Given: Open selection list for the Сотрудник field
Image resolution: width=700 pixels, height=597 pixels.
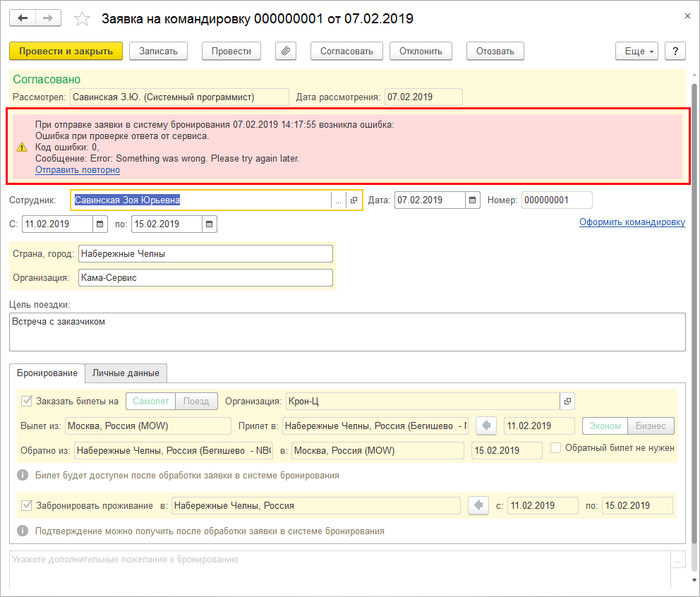Looking at the screenshot, I should point(338,200).
